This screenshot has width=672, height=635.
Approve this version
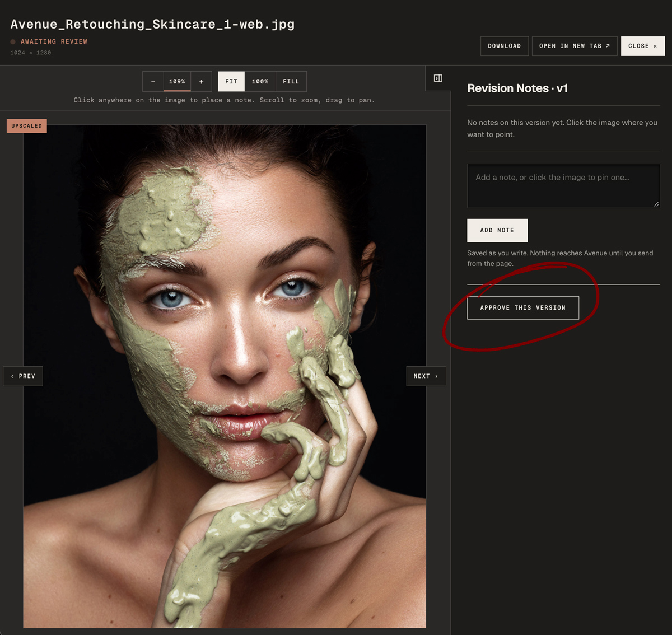(523, 308)
